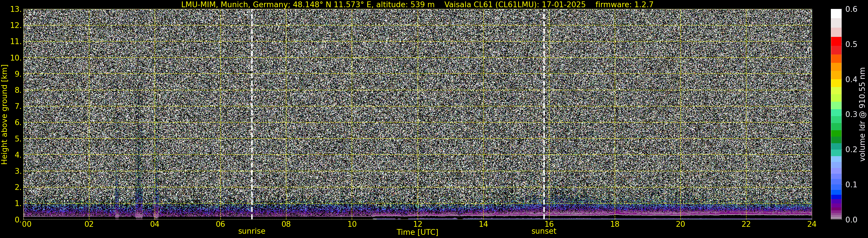Click the time axis tick label '04'
Screen dimensions: 868x238
tap(155, 224)
